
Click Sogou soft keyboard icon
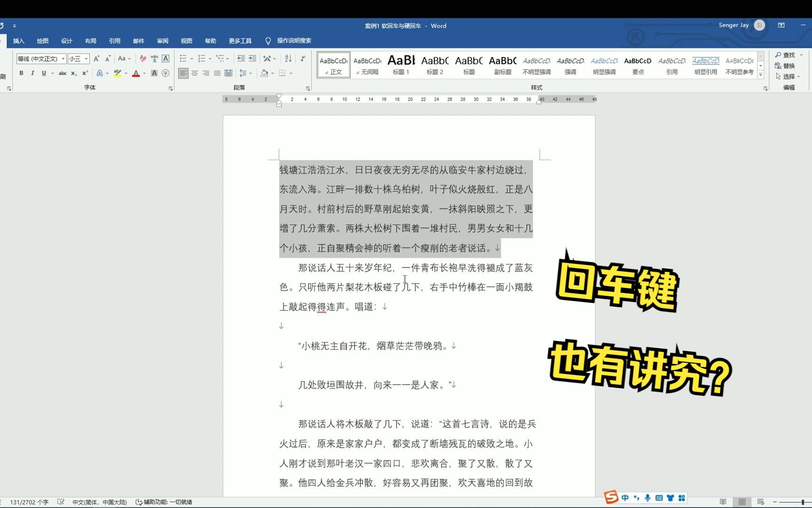click(659, 498)
